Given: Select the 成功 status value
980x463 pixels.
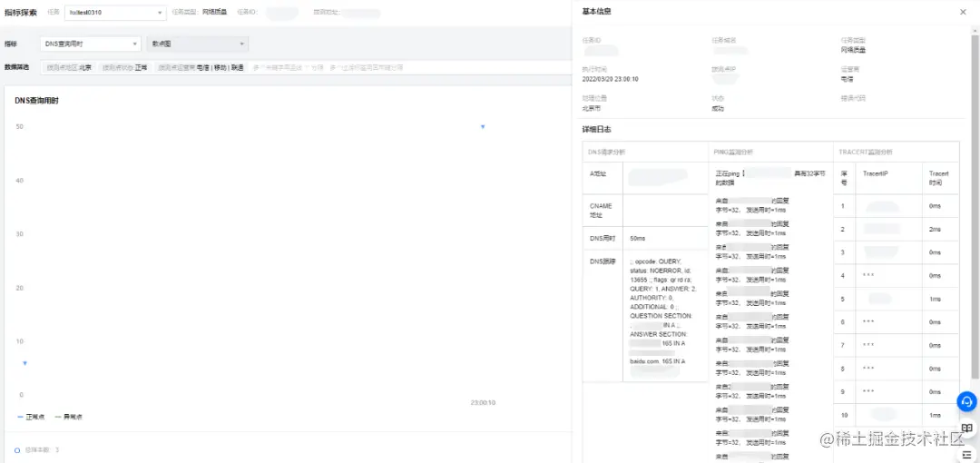Looking at the screenshot, I should [x=718, y=108].
